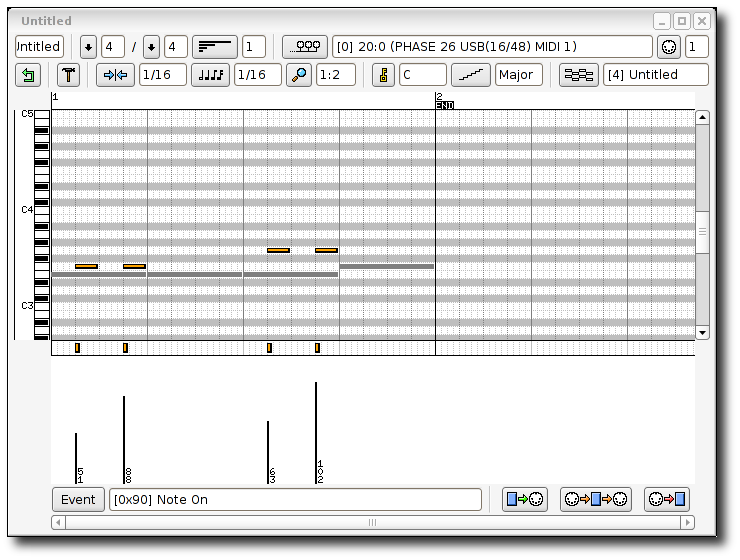This screenshot has width=740, height=560.
Task: Open the musical scale selector button
Action: tap(471, 75)
